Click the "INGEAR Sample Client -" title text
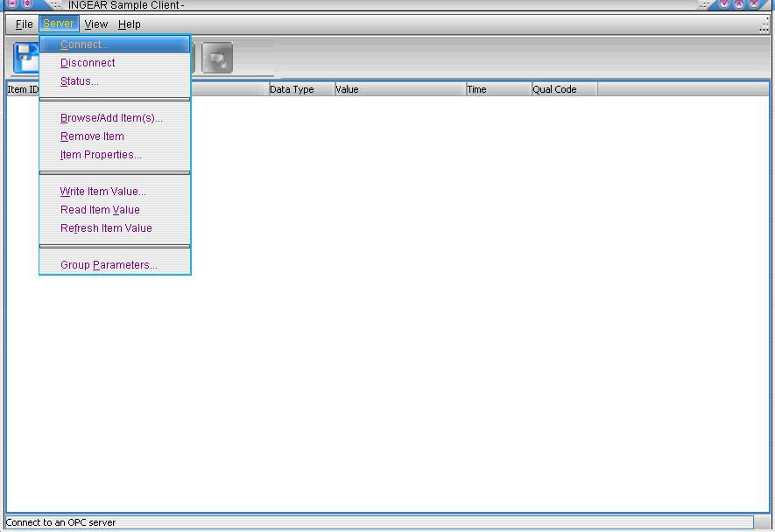This screenshot has width=775, height=532. coord(126,5)
